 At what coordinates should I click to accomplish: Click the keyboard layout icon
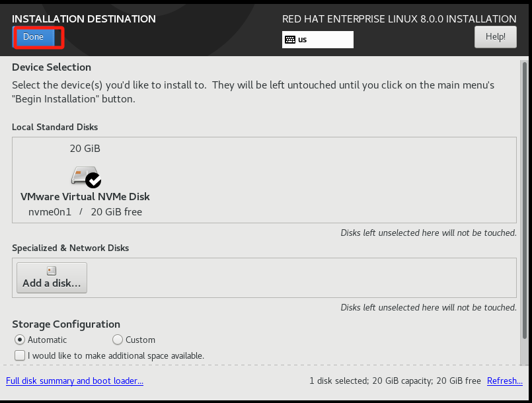[x=289, y=40]
